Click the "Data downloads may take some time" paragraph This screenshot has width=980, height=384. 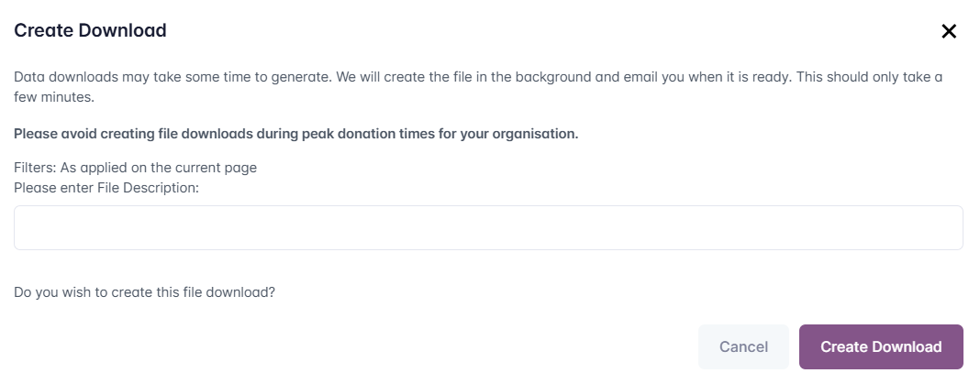click(x=477, y=77)
